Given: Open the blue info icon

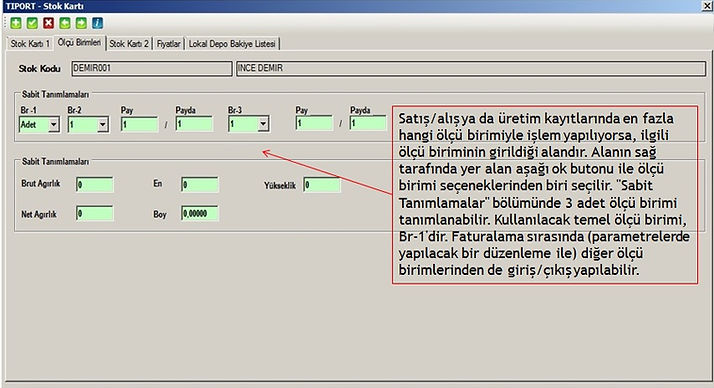Looking at the screenshot, I should (97, 23).
